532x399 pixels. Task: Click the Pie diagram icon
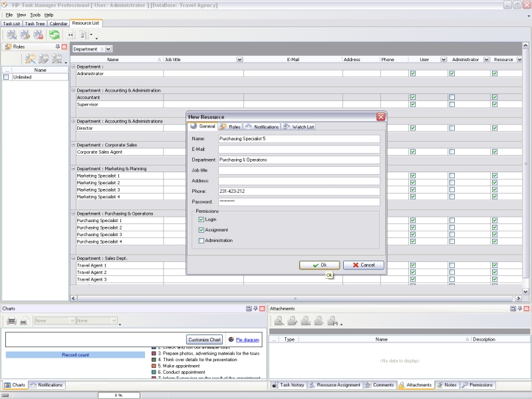[231, 339]
